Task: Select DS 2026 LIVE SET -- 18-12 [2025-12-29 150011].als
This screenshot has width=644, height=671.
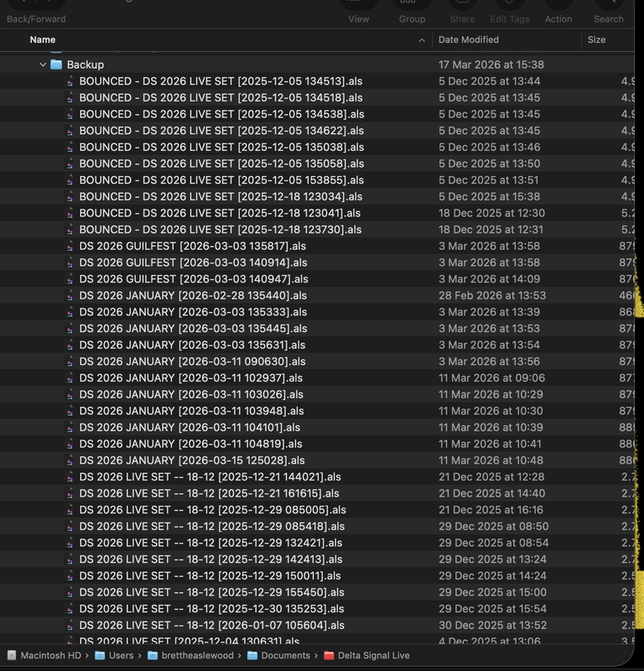Action: click(x=210, y=575)
